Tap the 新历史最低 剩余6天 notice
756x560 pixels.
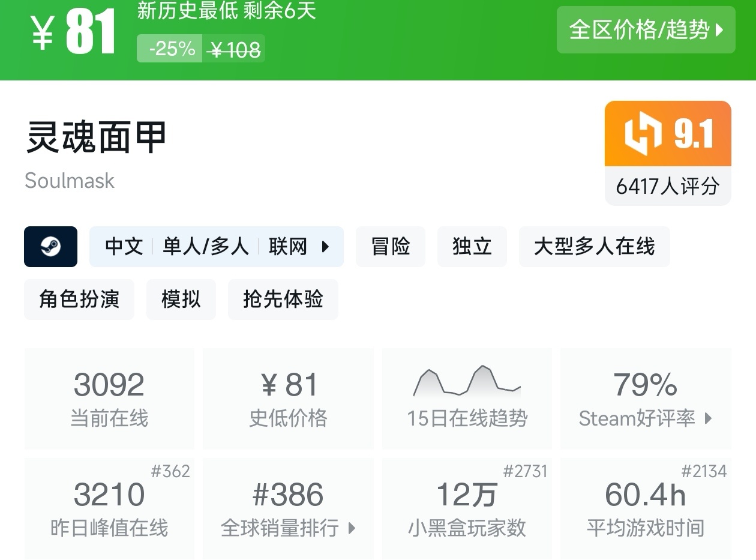pyautogui.click(x=226, y=11)
